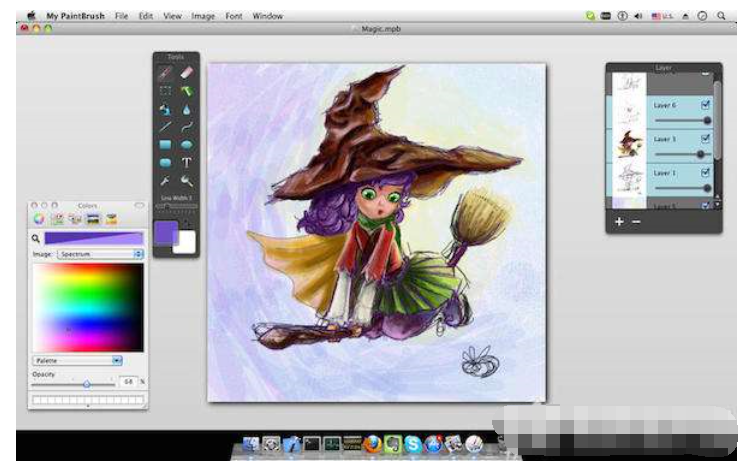Viewport: 741px width, 466px height.
Task: Select Layer 1 sketch thumbnail
Action: pos(629,179)
